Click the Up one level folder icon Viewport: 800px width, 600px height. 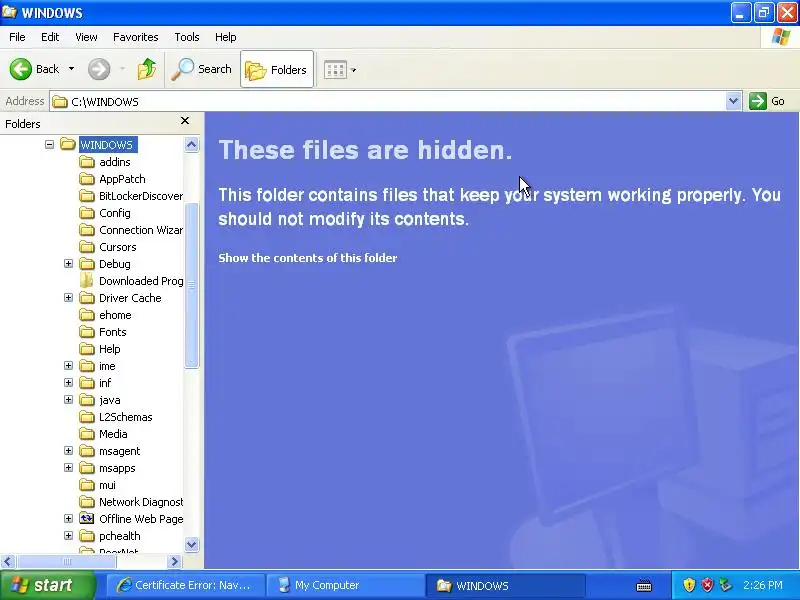[x=147, y=69]
